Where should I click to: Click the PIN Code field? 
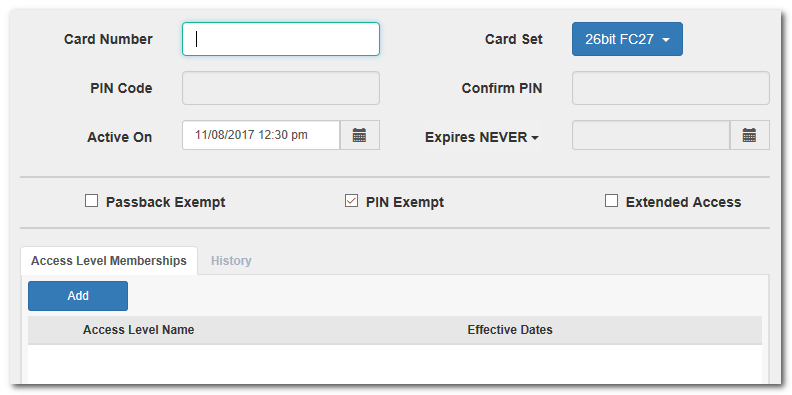tap(281, 88)
